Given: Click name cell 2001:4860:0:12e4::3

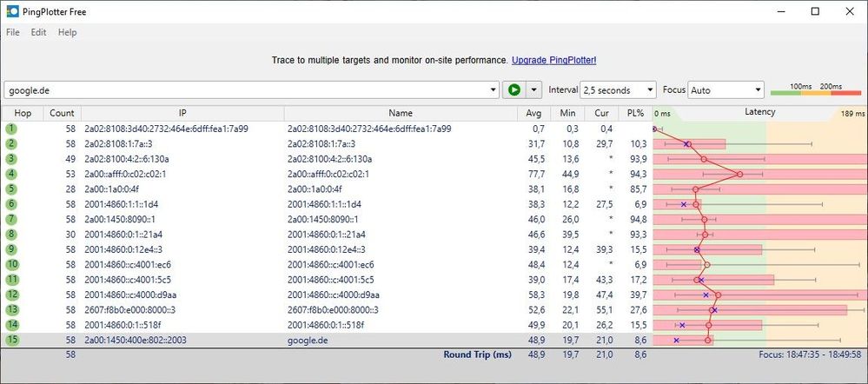Looking at the screenshot, I should (326, 249).
